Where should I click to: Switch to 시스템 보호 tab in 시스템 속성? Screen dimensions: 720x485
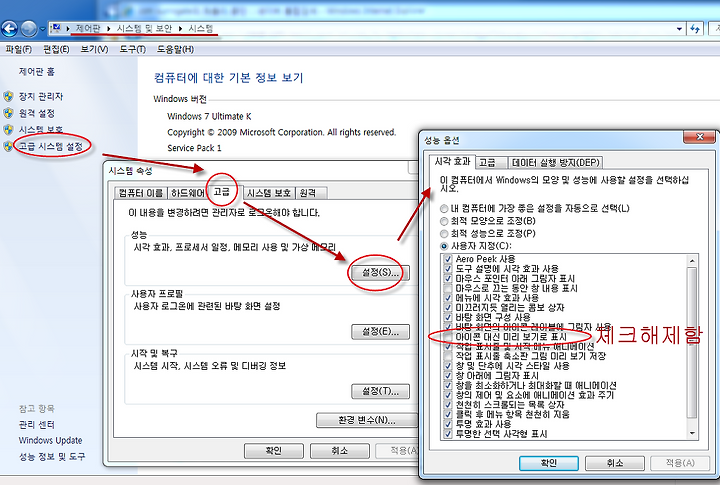tap(269, 193)
